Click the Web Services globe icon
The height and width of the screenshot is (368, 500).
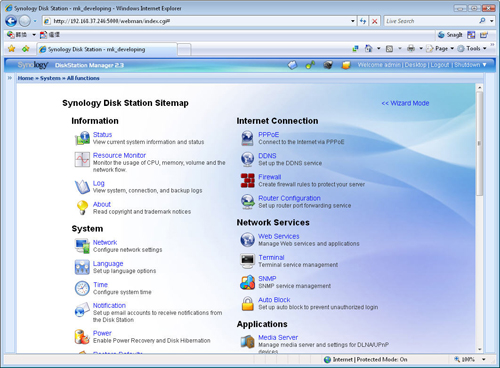(247, 240)
